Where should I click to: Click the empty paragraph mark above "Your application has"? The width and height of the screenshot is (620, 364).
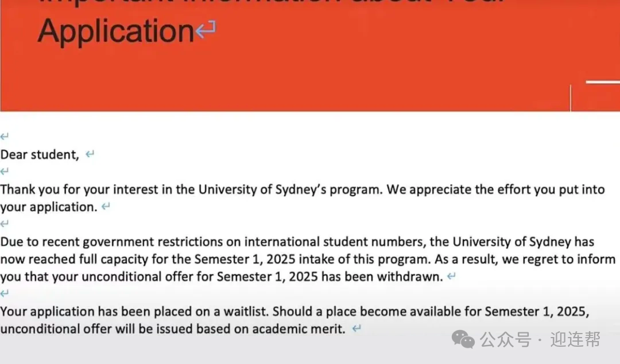coord(5,293)
